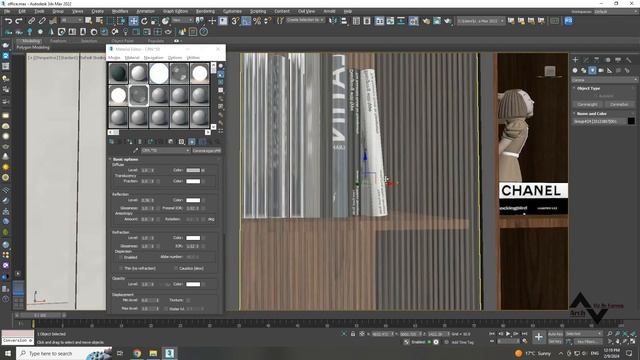The height and width of the screenshot is (360, 640).
Task: Click the Render Production teapot icon
Action: tap(448, 21)
